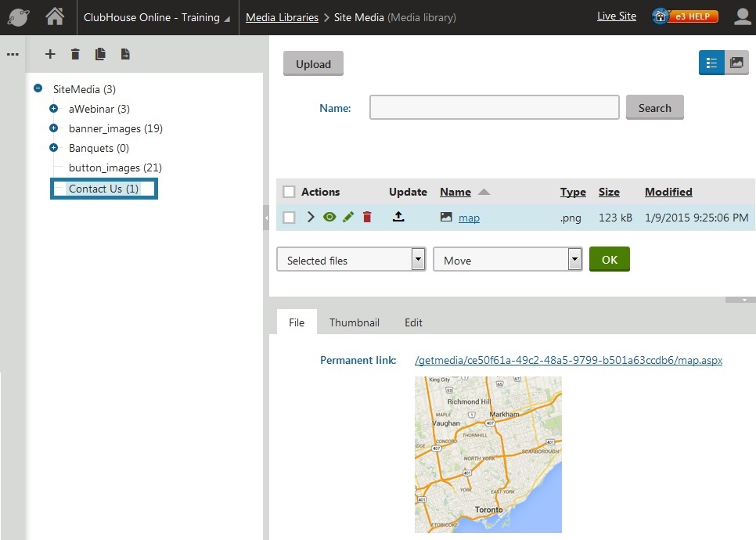Click green eye icon to view map file
The width and height of the screenshot is (756, 540).
pyautogui.click(x=329, y=218)
